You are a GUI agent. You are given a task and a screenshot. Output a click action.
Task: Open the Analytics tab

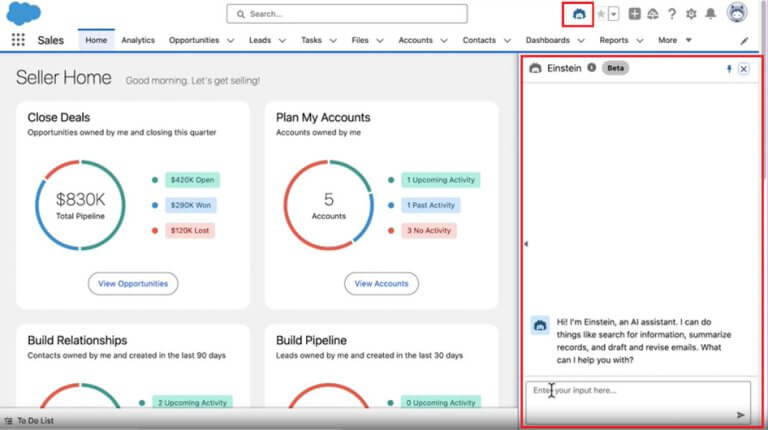coord(138,40)
